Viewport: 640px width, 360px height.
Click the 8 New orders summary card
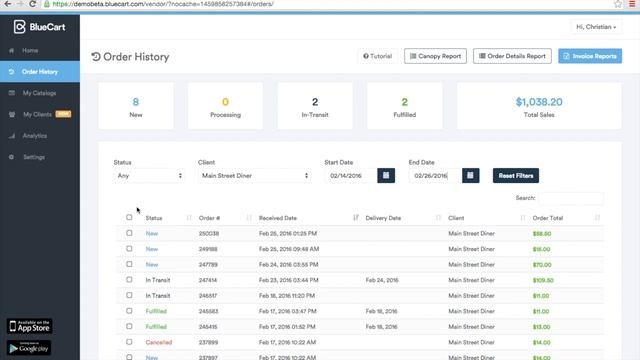[x=136, y=106]
